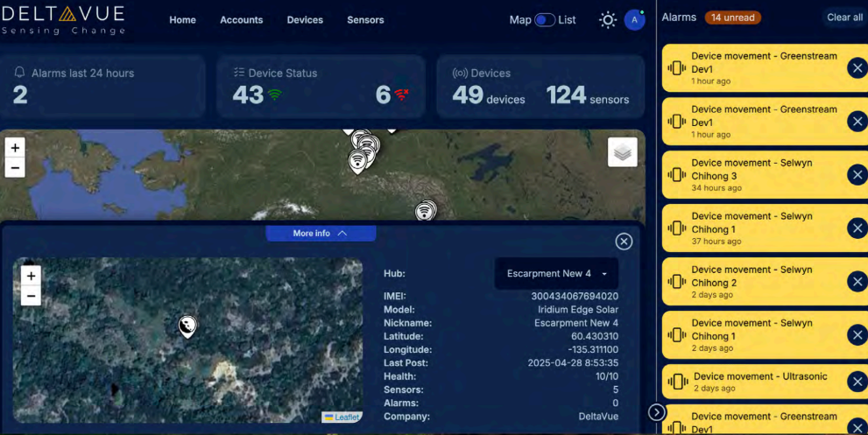Dismiss the Ultrasonic device movement alarm
The height and width of the screenshot is (435, 868).
pyautogui.click(x=857, y=382)
